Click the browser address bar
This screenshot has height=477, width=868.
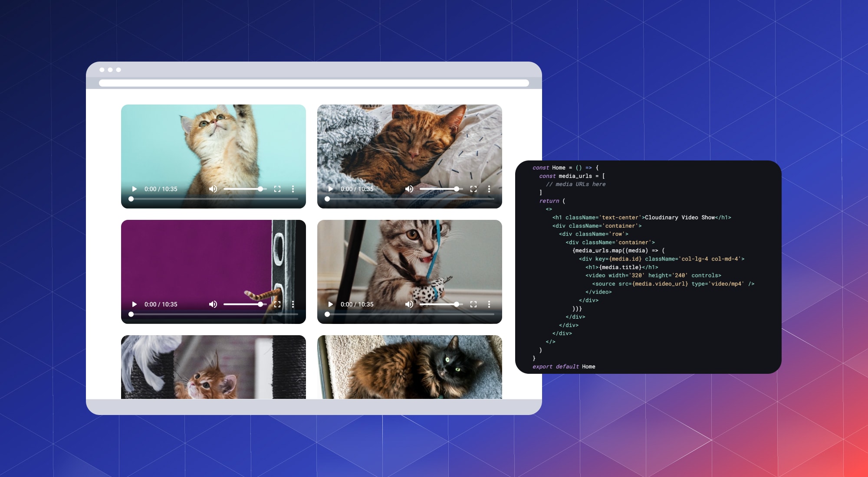coord(312,82)
